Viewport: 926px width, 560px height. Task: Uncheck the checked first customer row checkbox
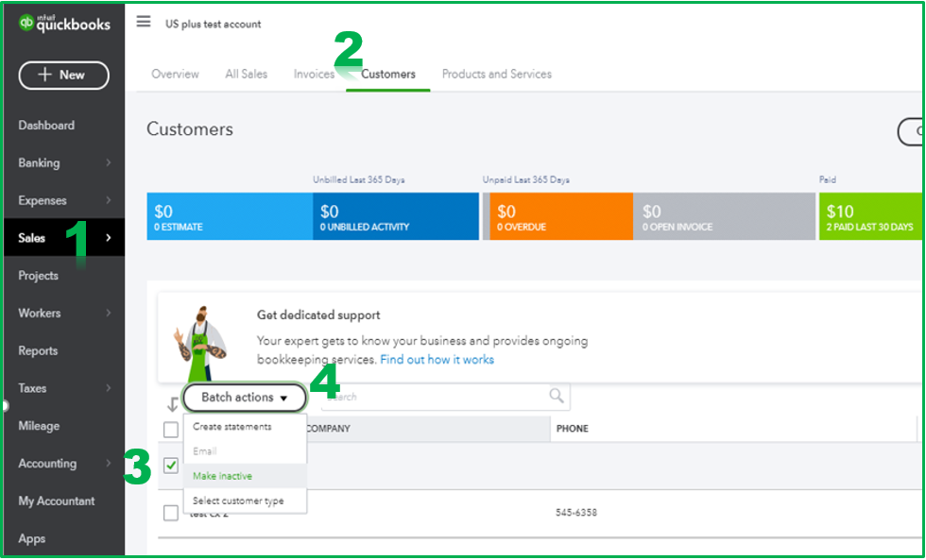[x=171, y=466]
